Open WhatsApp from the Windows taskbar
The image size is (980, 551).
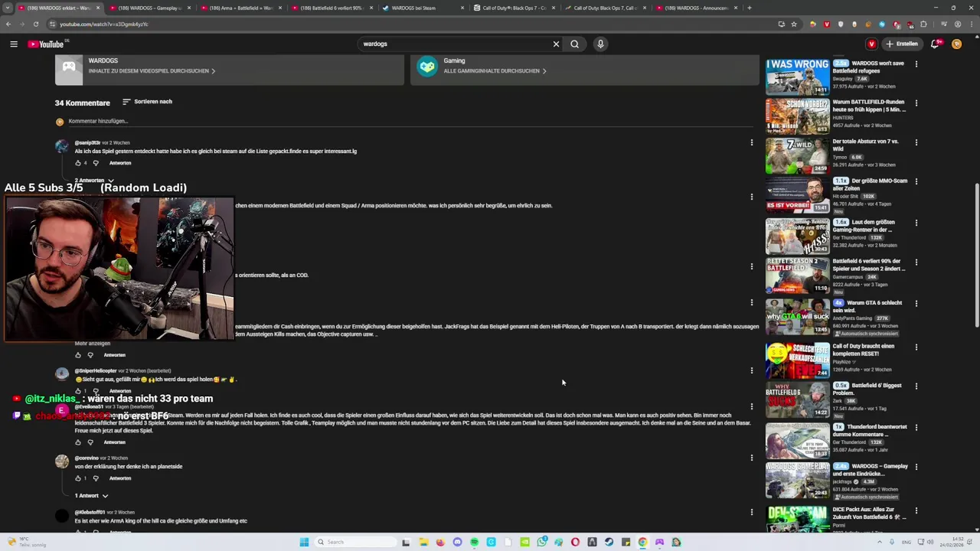tap(541, 542)
